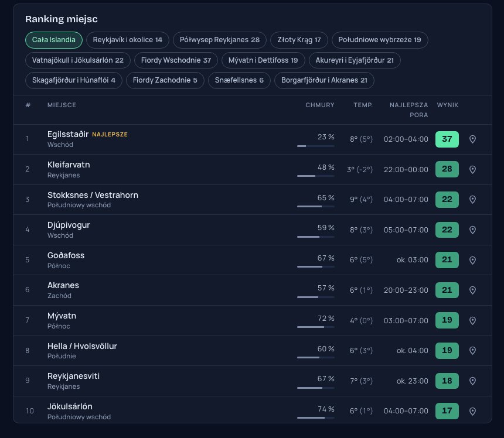Click Reykjanesviti's score badge 18
The width and height of the screenshot is (504, 438).
447,381
